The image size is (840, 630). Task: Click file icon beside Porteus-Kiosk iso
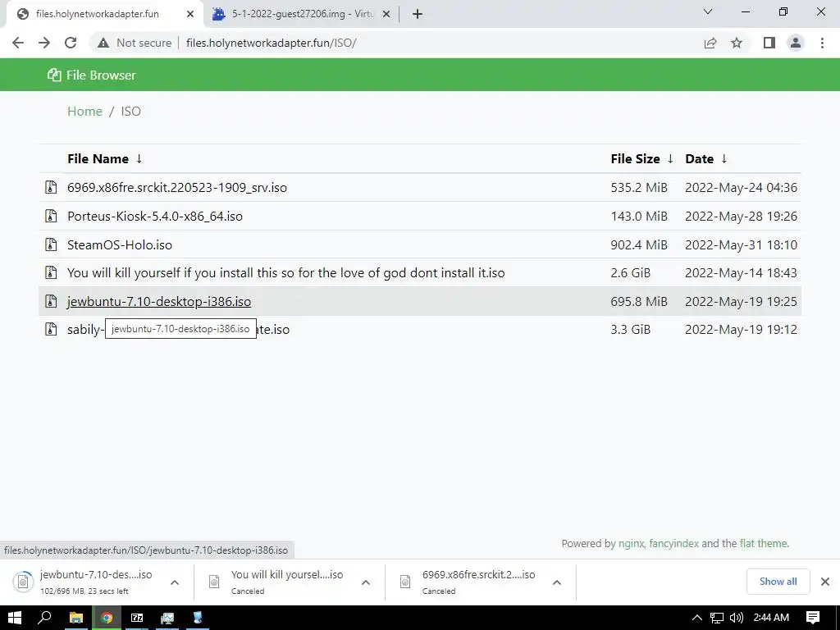(x=51, y=216)
